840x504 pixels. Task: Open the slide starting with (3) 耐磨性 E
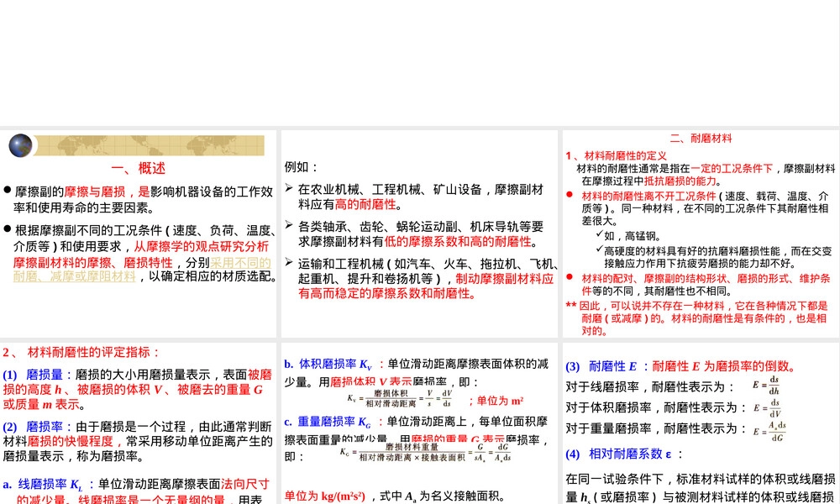click(x=701, y=423)
